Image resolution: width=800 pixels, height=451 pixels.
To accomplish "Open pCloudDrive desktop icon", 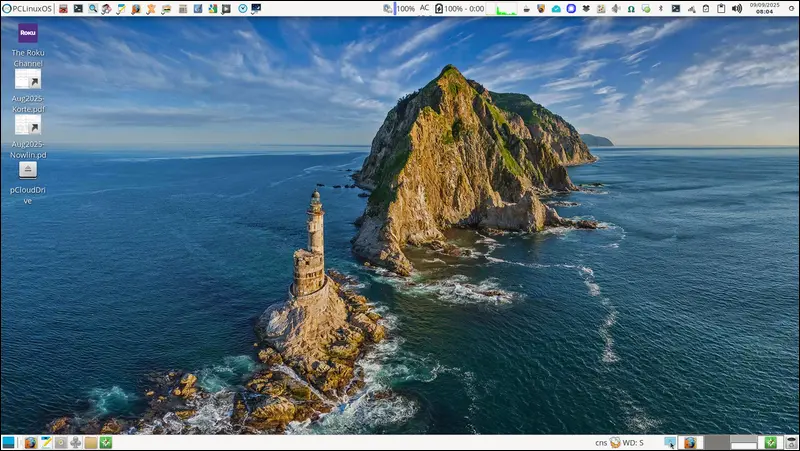I will coord(28,170).
